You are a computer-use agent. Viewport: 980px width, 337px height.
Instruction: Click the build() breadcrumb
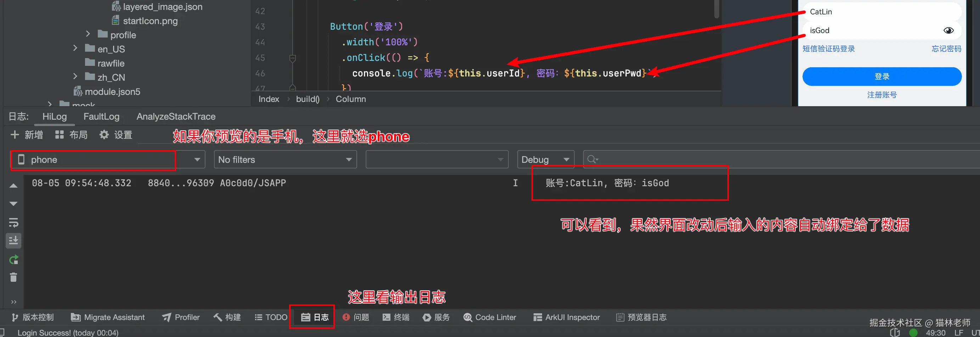[x=308, y=99]
